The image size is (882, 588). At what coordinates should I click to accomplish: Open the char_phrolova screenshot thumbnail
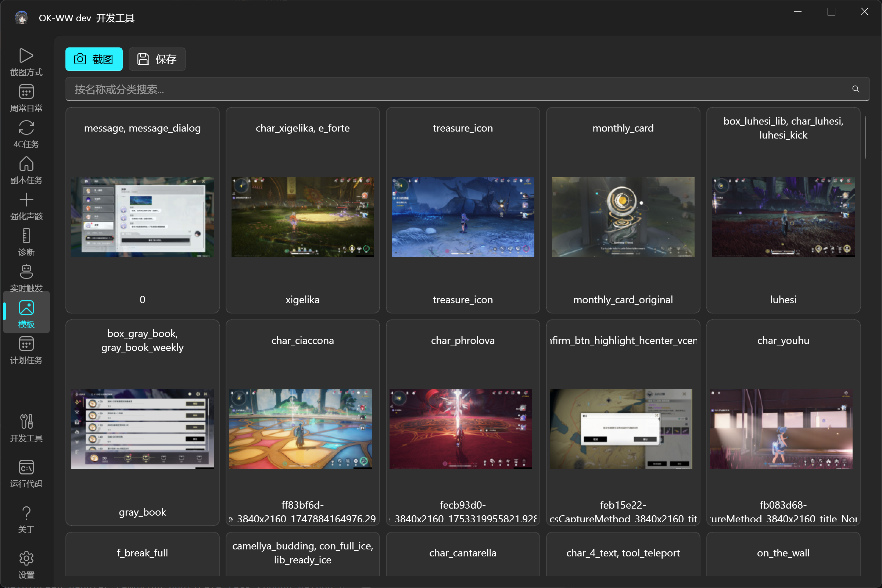click(461, 429)
